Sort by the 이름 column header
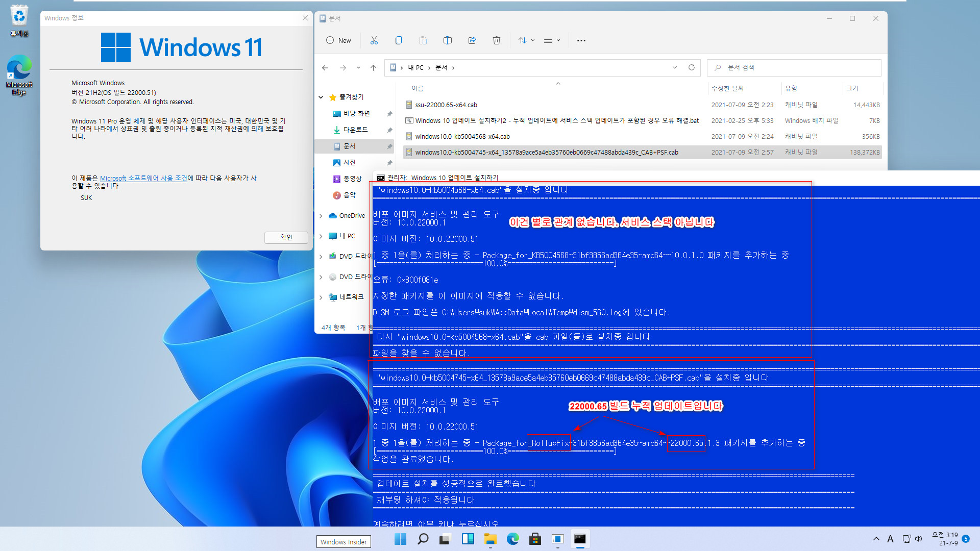 (418, 88)
